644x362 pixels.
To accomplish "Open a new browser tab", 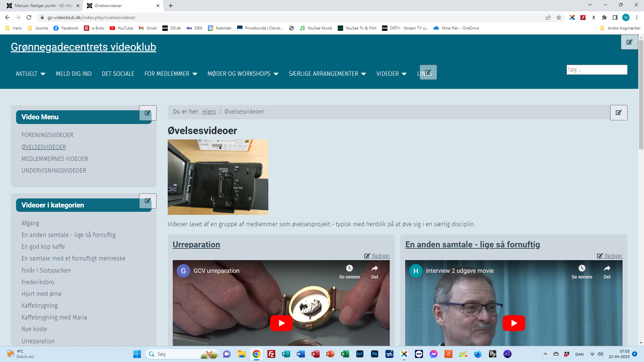I will [171, 6].
